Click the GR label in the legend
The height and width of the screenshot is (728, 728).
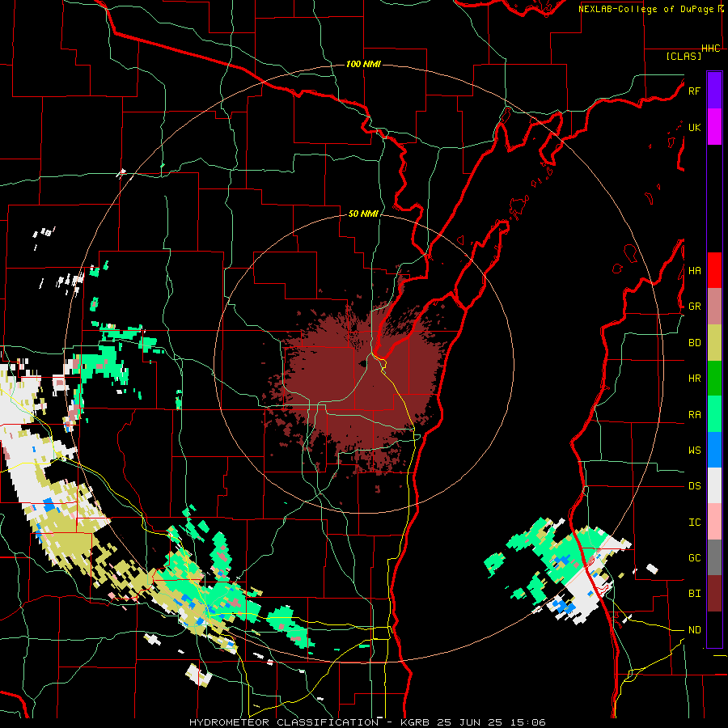[x=695, y=307]
